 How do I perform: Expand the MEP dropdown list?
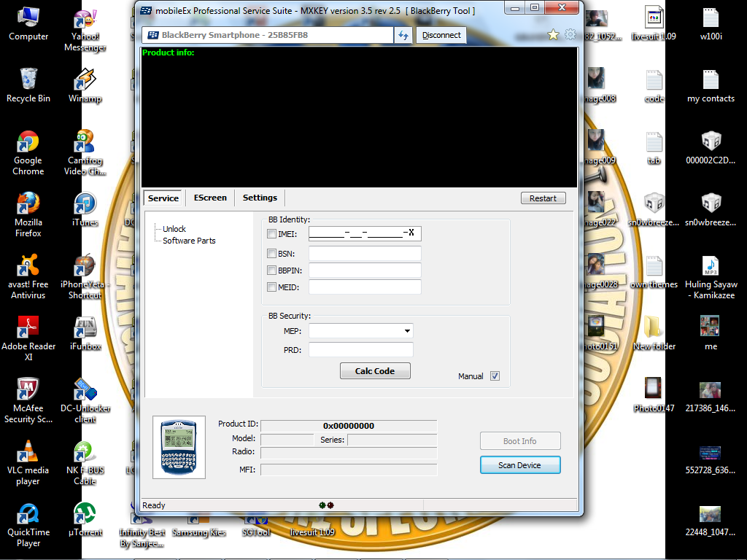click(407, 332)
